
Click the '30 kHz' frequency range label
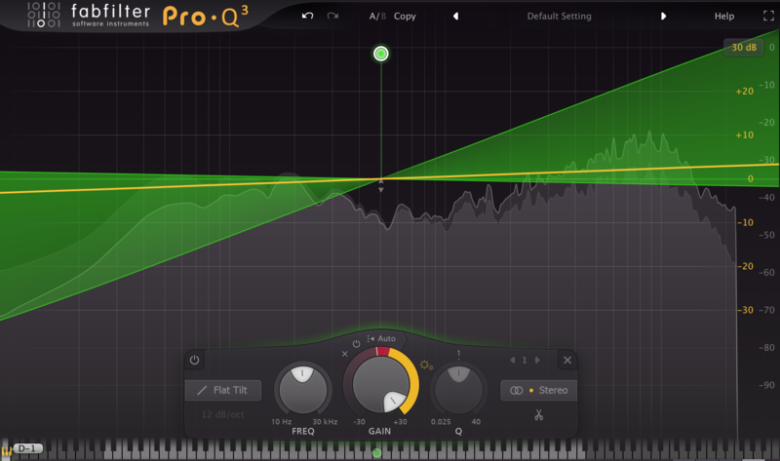[325, 422]
